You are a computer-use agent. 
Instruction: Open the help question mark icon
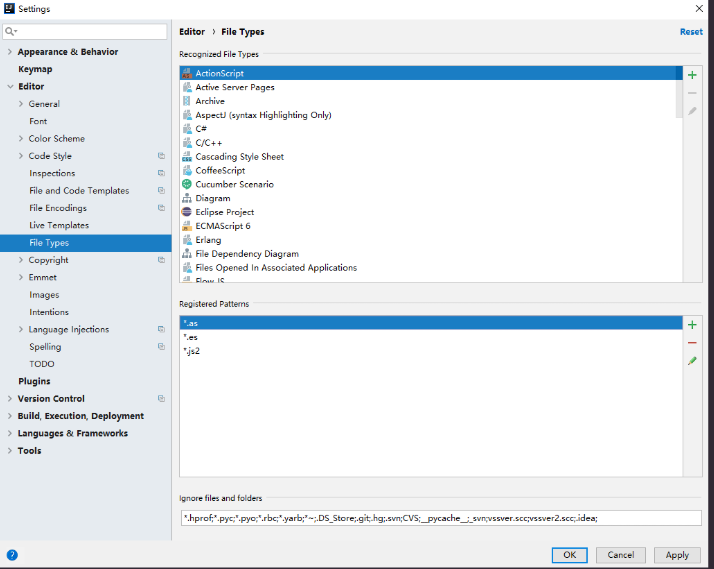point(12,555)
